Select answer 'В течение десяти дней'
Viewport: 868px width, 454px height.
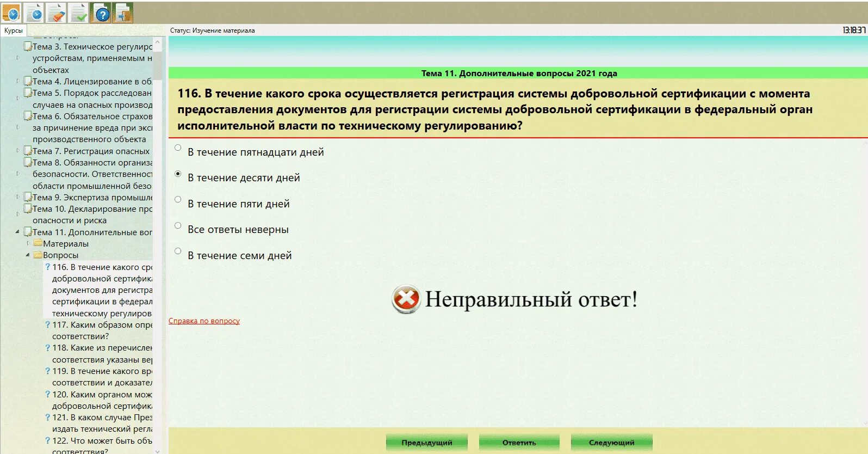pyautogui.click(x=178, y=174)
